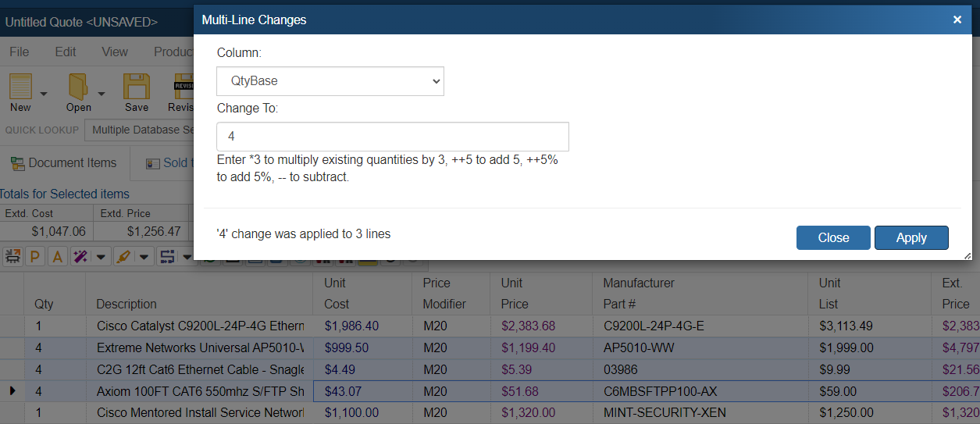Click the orange P toolbar icon

click(36, 256)
